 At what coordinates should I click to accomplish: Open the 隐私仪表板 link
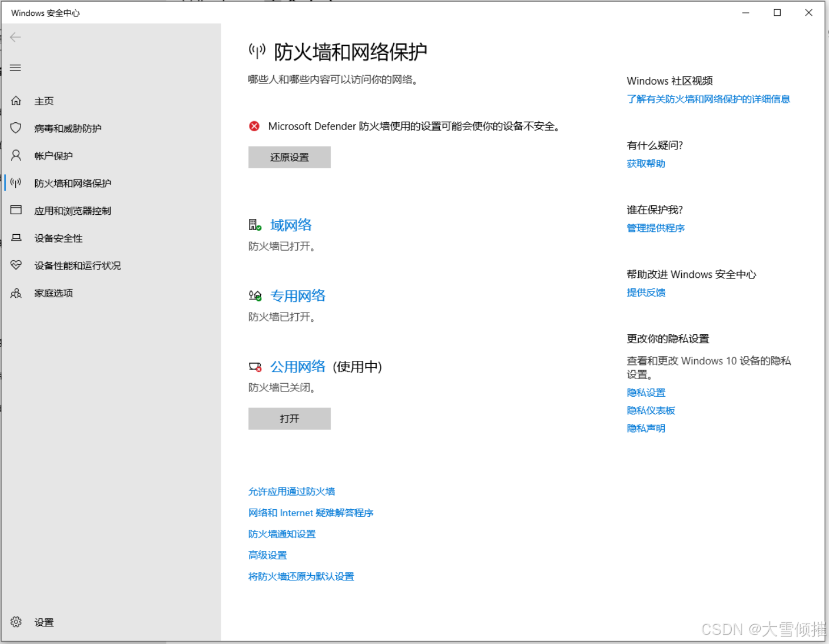click(x=651, y=410)
